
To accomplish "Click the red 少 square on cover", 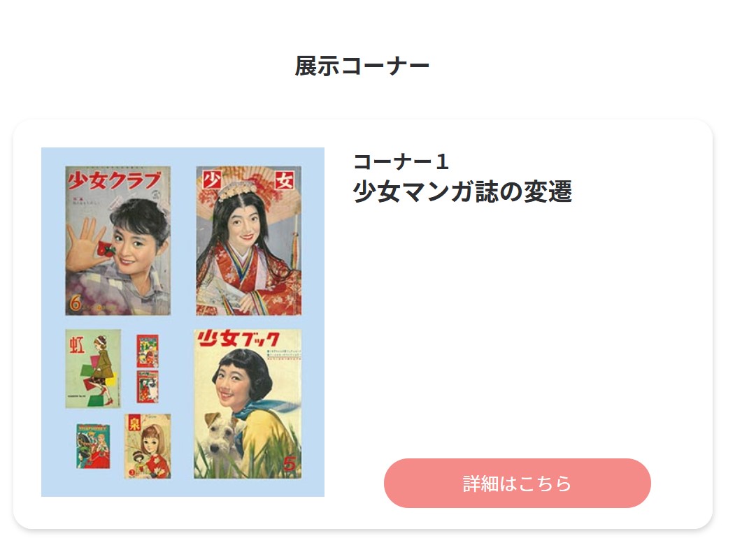I will point(212,180).
